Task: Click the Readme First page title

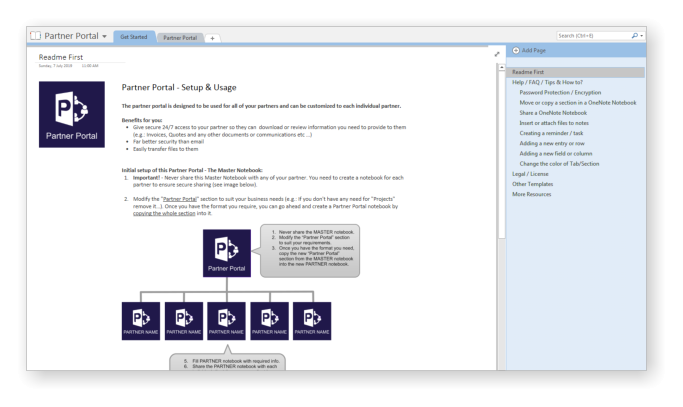Action: (x=61, y=57)
